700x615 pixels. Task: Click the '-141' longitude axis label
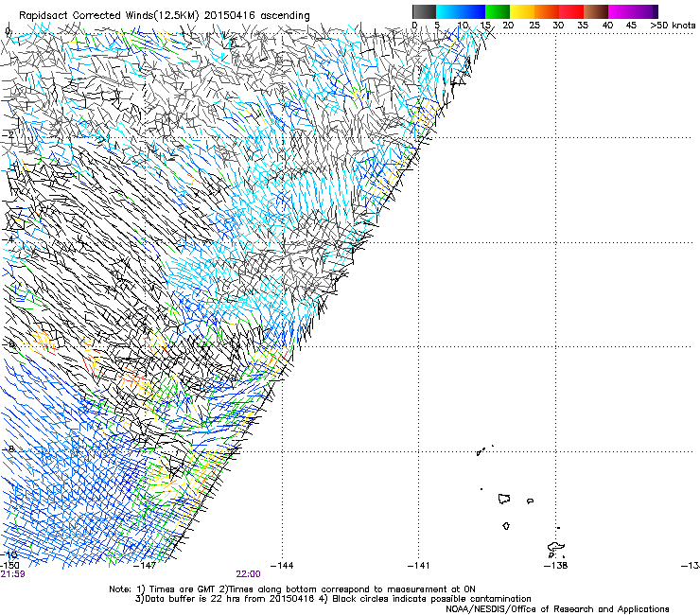click(418, 566)
